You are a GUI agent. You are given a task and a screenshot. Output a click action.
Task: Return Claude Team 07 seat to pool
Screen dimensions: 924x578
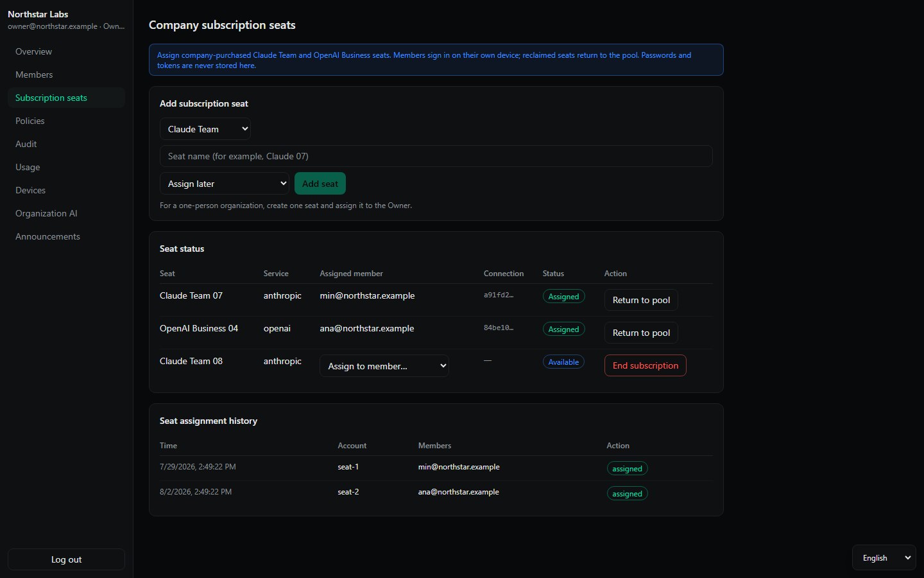(641, 300)
